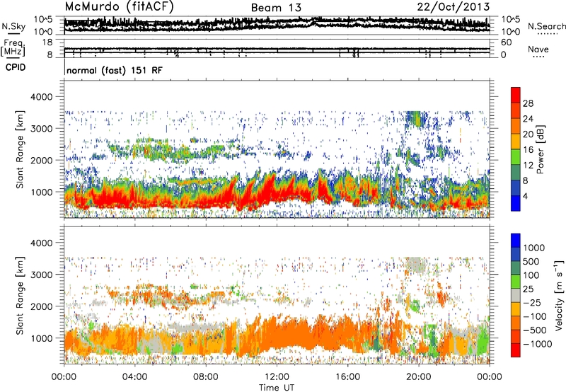566x392 pixels.
Task: Click the '20:00' time axis label
Action: tap(419, 377)
